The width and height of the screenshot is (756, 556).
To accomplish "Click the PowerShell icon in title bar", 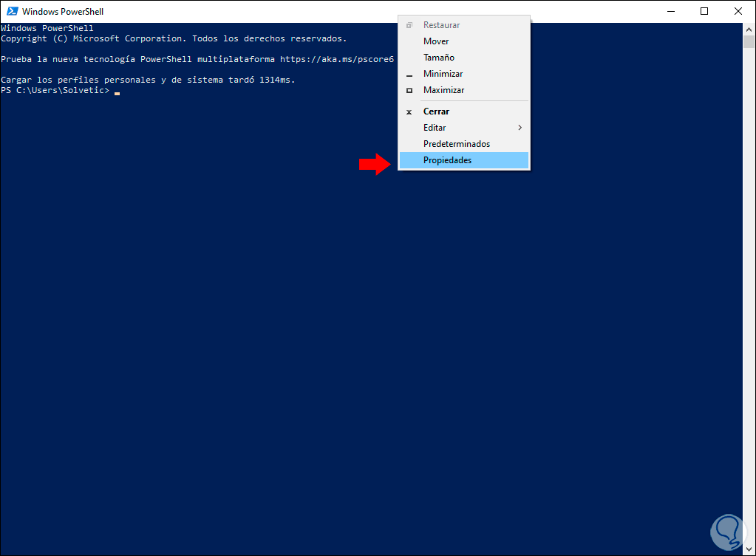I will (x=12, y=11).
